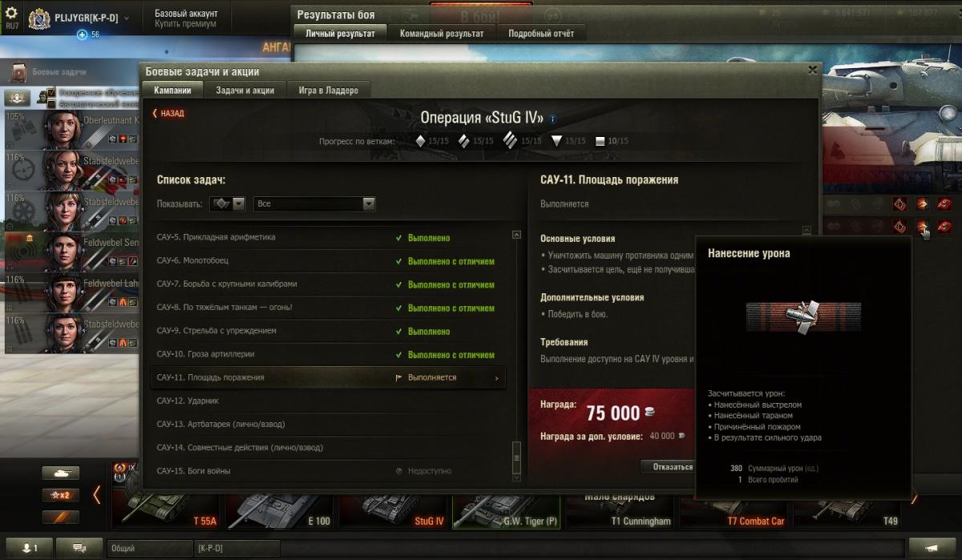962x560 pixels.
Task: Select task САУ-15. Боги войны
Action: pyautogui.click(x=329, y=471)
